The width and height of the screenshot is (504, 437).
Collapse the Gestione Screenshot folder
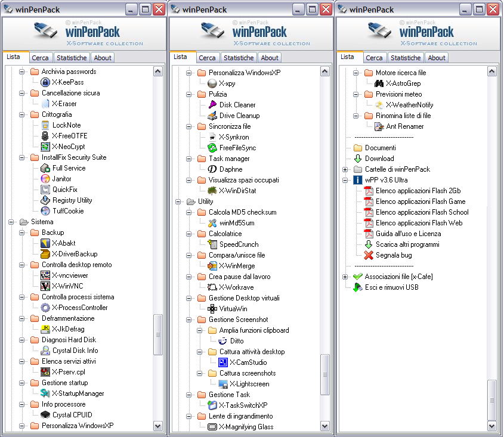coord(189,320)
